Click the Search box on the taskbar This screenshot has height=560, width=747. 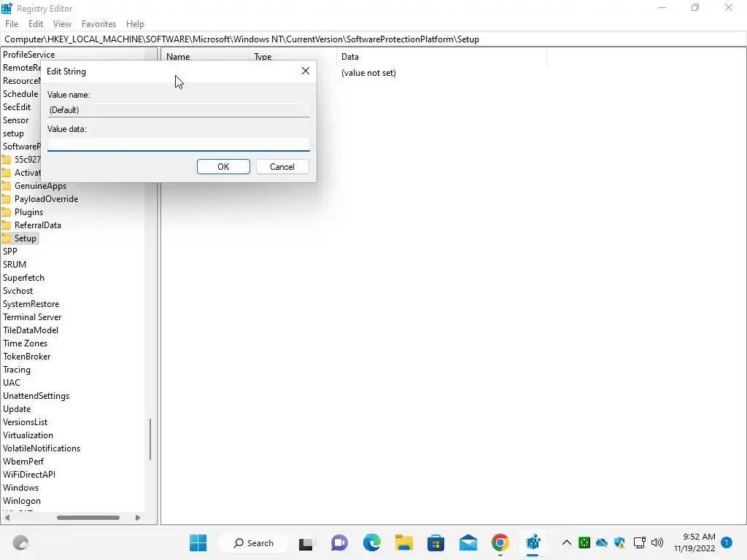pyautogui.click(x=253, y=542)
